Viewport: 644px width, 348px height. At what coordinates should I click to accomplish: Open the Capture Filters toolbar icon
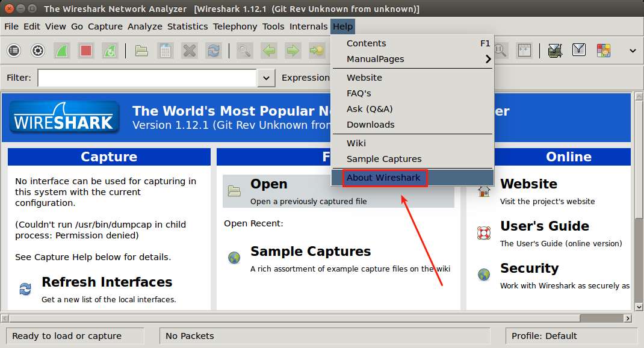(x=555, y=51)
